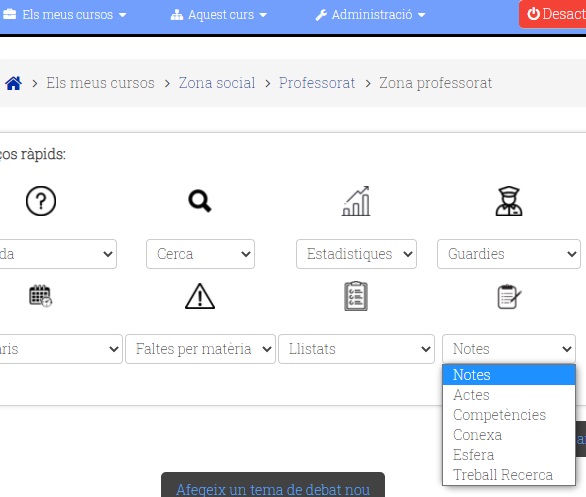Image resolution: width=586 pixels, height=497 pixels.
Task: Click the red Desactiva button
Action: click(x=552, y=14)
